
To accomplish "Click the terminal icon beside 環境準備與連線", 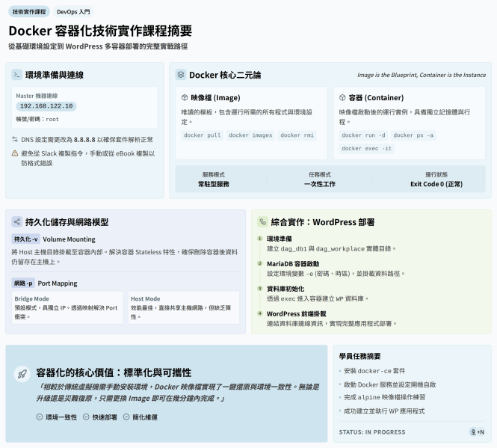I will (x=16, y=75).
